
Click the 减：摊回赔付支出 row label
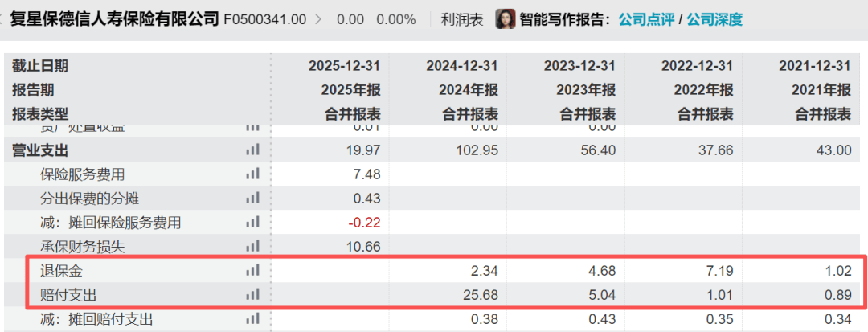tap(96, 318)
